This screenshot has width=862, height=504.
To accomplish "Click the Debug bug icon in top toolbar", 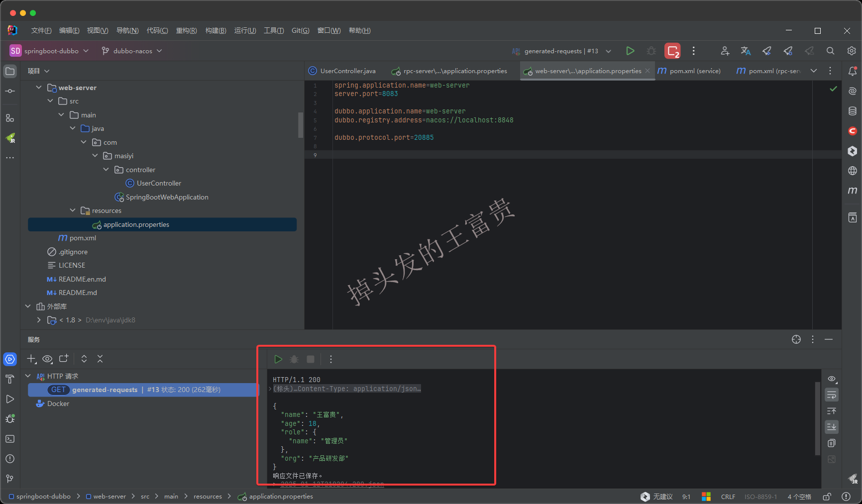I will tap(651, 51).
